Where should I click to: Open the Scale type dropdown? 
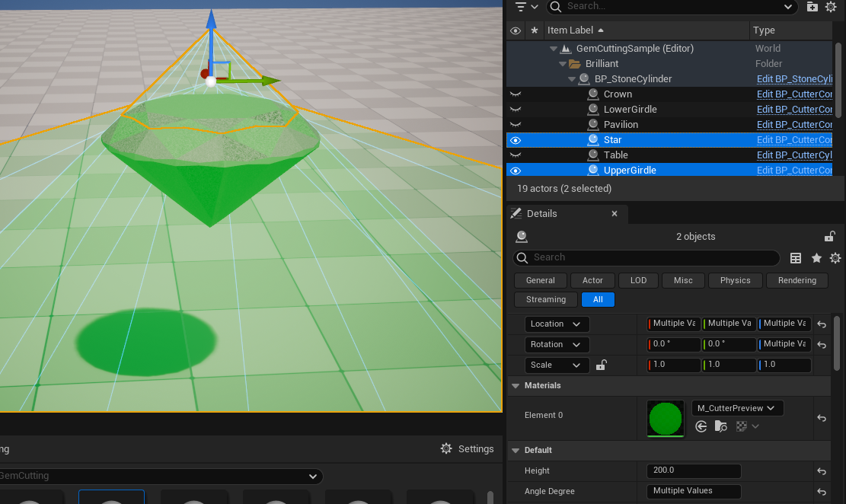[x=557, y=365]
